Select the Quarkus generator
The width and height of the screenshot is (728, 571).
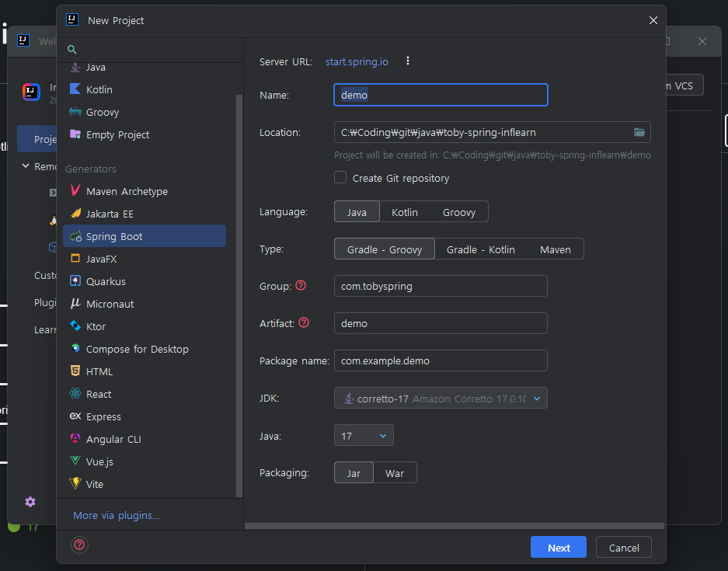[x=145, y=281]
